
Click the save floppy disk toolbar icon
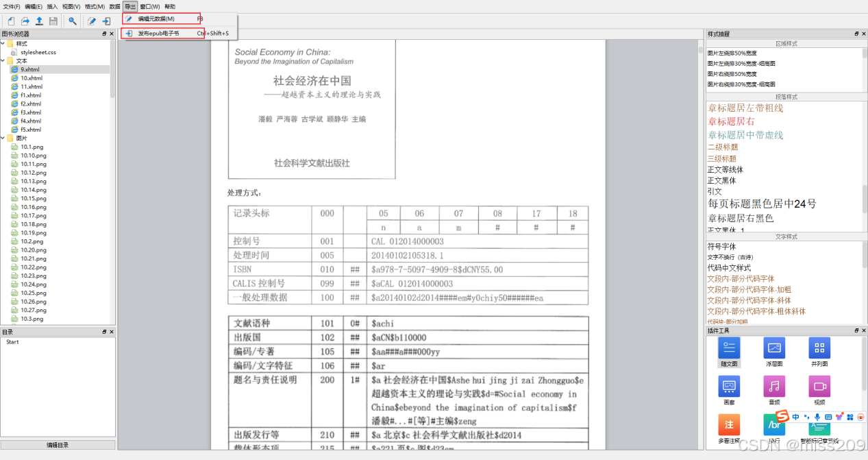tap(53, 21)
